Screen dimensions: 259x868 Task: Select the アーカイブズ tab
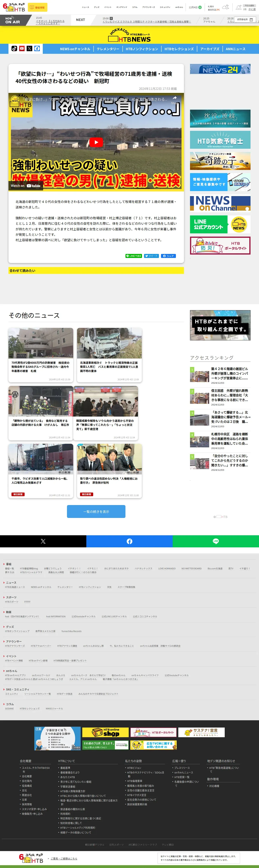tap(210, 49)
